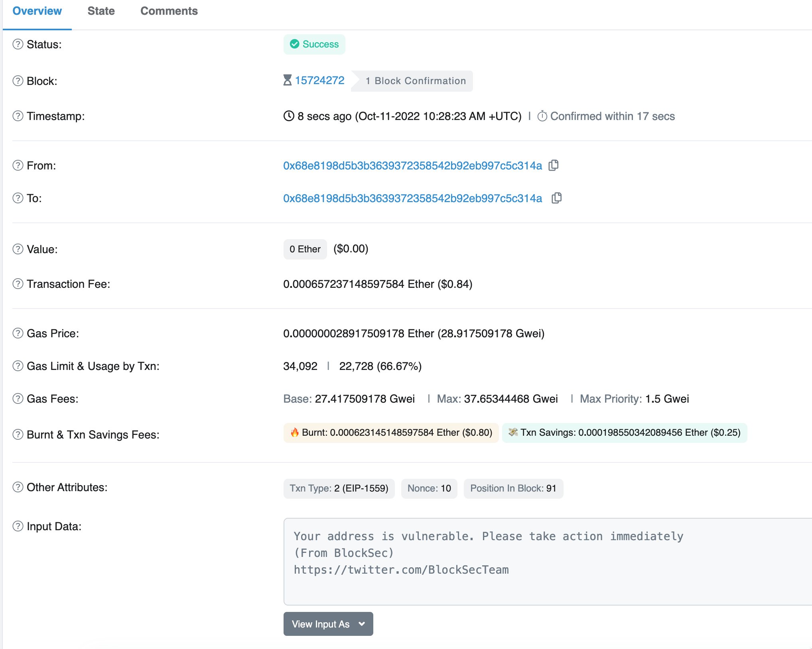
Task: Click the fire icon in the Burnt fee badge
Action: pos(295,432)
